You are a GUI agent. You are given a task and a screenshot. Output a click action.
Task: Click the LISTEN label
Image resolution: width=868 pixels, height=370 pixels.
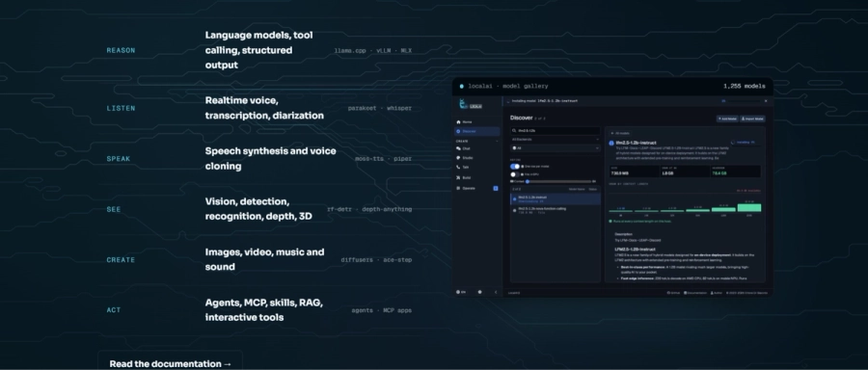(121, 109)
